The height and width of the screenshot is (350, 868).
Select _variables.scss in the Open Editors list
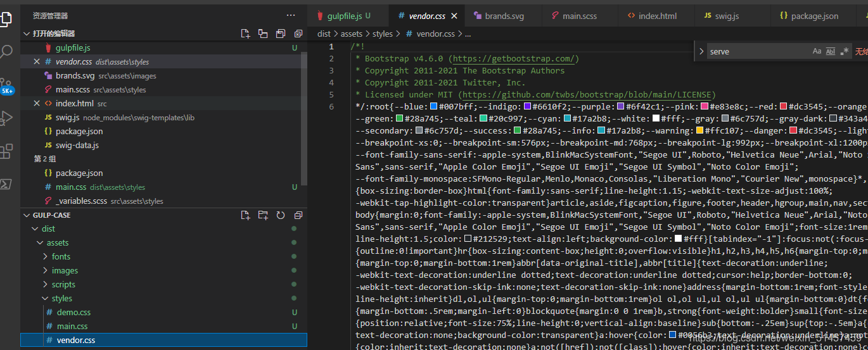pyautogui.click(x=82, y=201)
